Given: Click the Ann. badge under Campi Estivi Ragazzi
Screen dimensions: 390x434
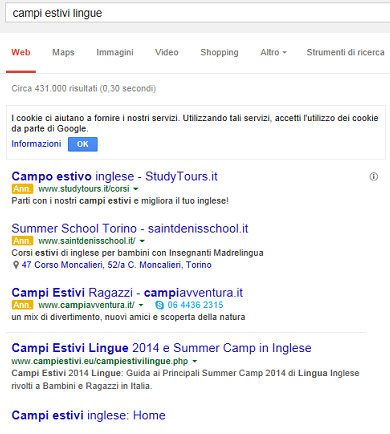Looking at the screenshot, I should pos(22,305).
